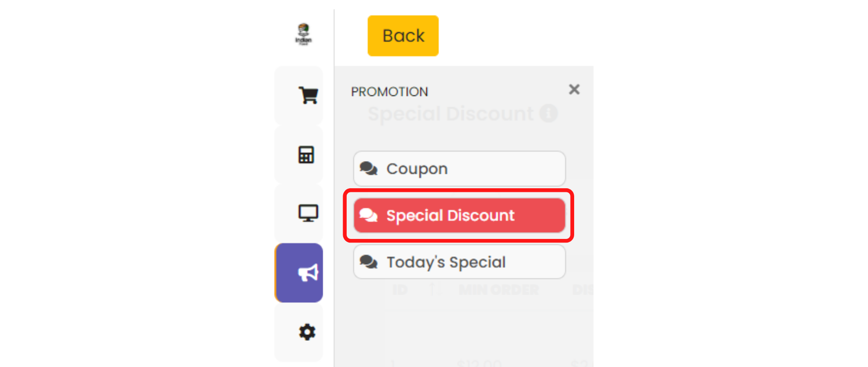Viewport: 868px width, 367px height.
Task: Open Today's Special menu item
Action: [x=459, y=262]
